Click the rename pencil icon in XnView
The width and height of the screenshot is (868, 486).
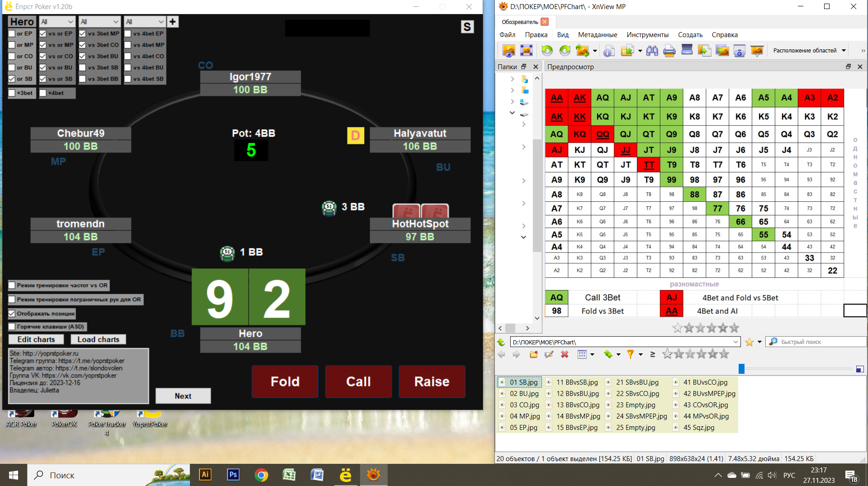pyautogui.click(x=549, y=354)
